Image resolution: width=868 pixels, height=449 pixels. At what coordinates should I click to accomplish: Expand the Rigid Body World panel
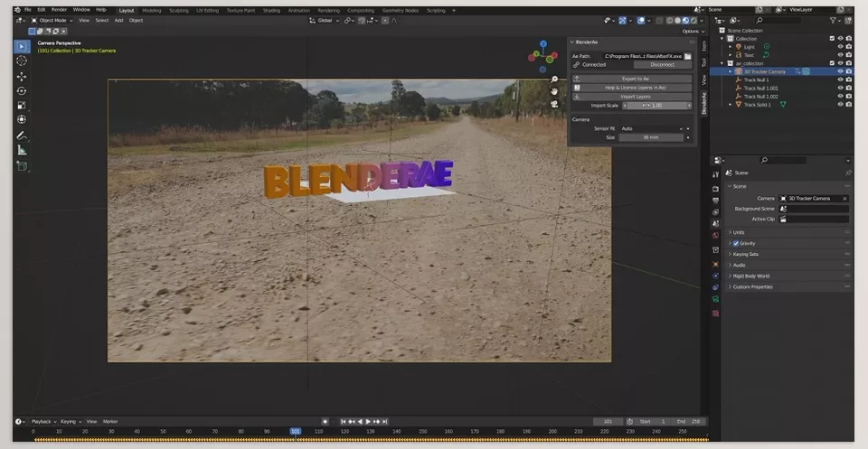[750, 276]
